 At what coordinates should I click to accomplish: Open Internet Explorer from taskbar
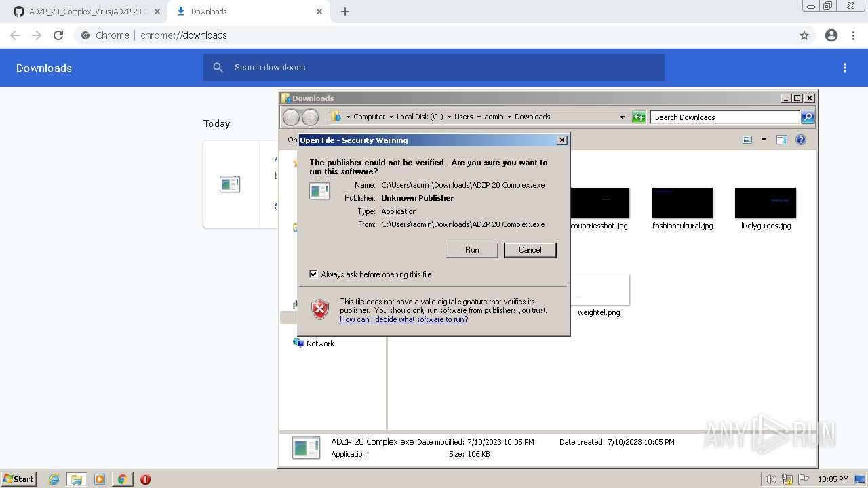pyautogui.click(x=54, y=479)
